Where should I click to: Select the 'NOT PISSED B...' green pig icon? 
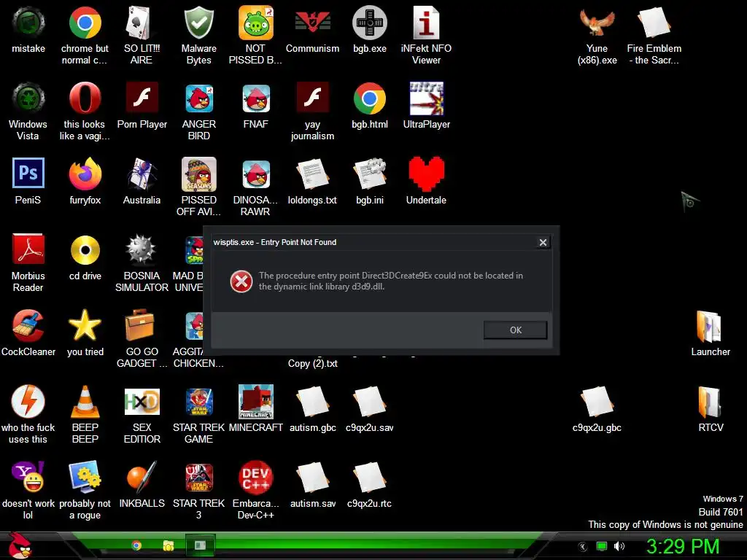(255, 23)
